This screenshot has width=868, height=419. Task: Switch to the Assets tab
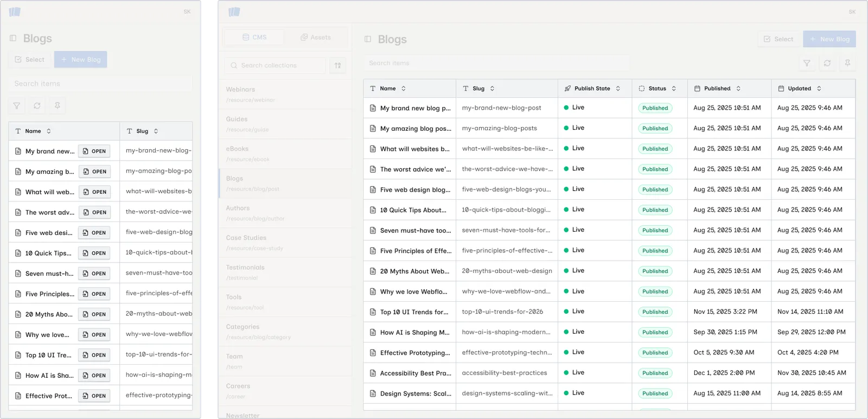pyautogui.click(x=316, y=37)
